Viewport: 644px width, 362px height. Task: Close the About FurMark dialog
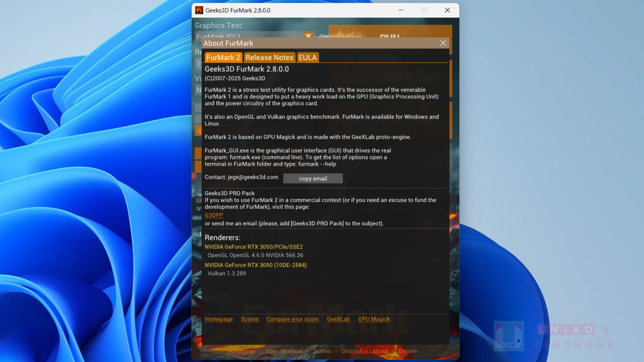click(443, 43)
